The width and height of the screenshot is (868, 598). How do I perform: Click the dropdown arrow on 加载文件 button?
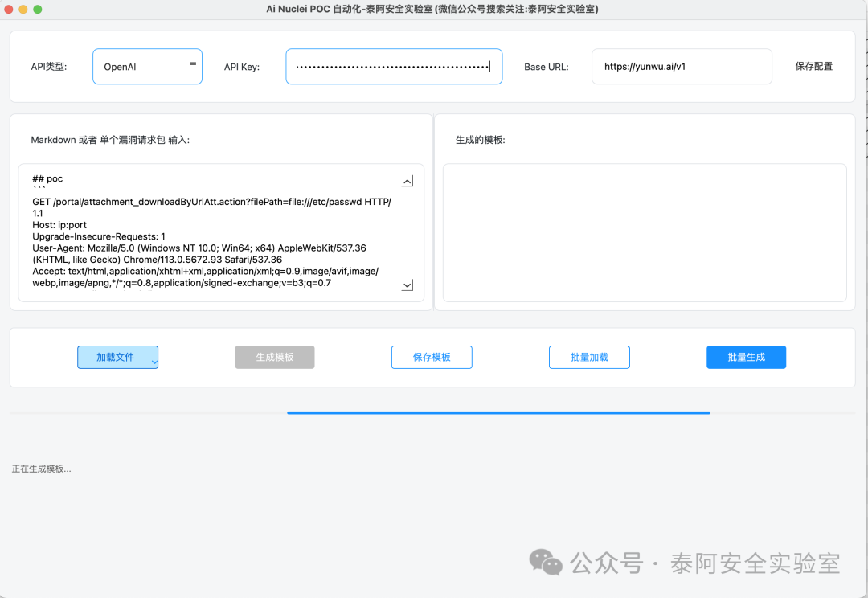click(154, 362)
